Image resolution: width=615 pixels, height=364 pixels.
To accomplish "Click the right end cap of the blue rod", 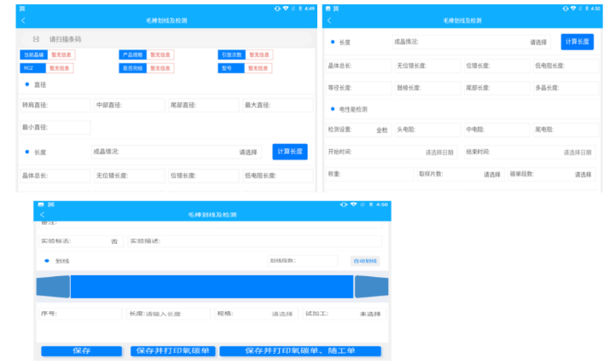I will pos(371,286).
